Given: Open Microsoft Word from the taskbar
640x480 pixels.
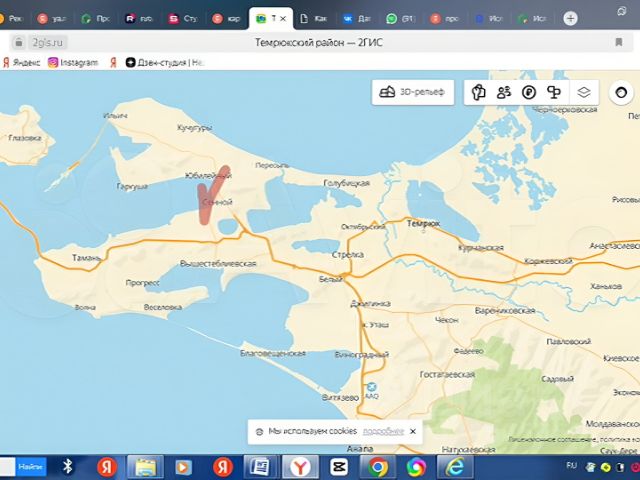Looking at the screenshot, I should click(x=261, y=467).
